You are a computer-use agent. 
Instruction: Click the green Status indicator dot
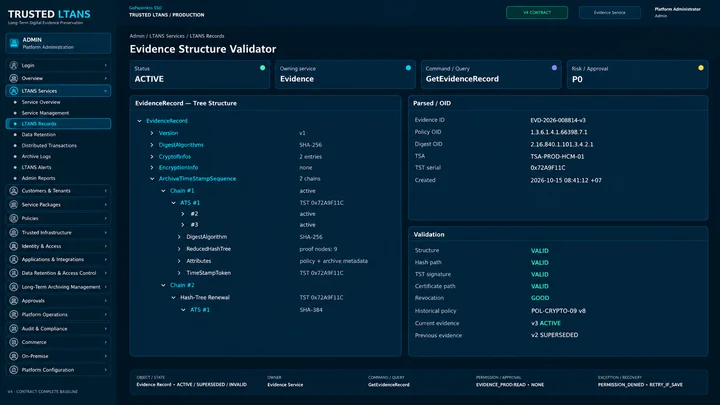point(262,68)
